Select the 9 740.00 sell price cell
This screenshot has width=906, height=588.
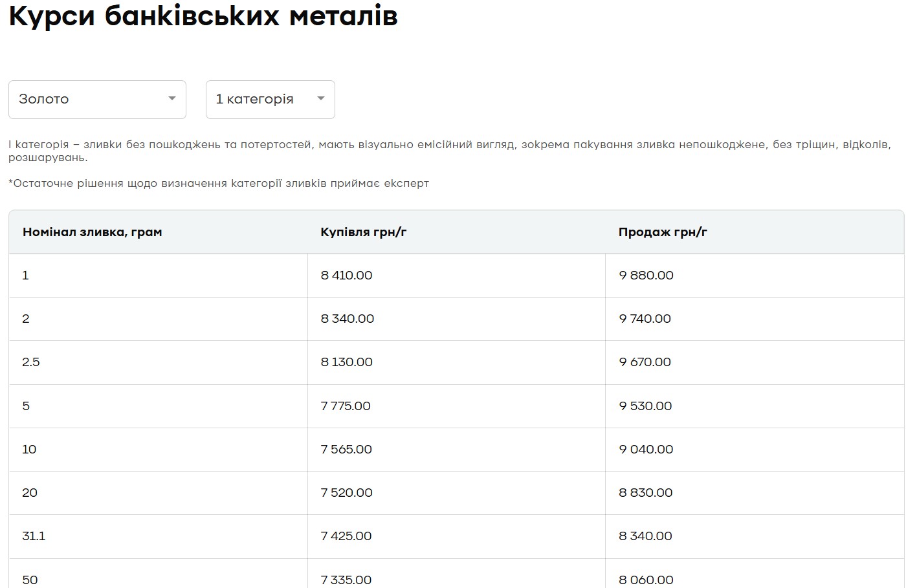tap(755, 319)
